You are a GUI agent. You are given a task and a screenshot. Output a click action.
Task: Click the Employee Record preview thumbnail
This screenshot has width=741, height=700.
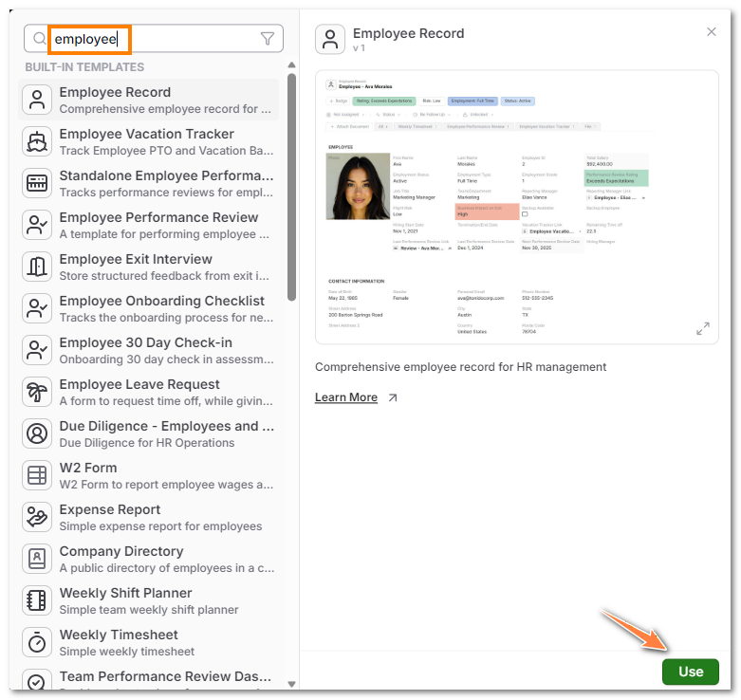pyautogui.click(x=516, y=207)
